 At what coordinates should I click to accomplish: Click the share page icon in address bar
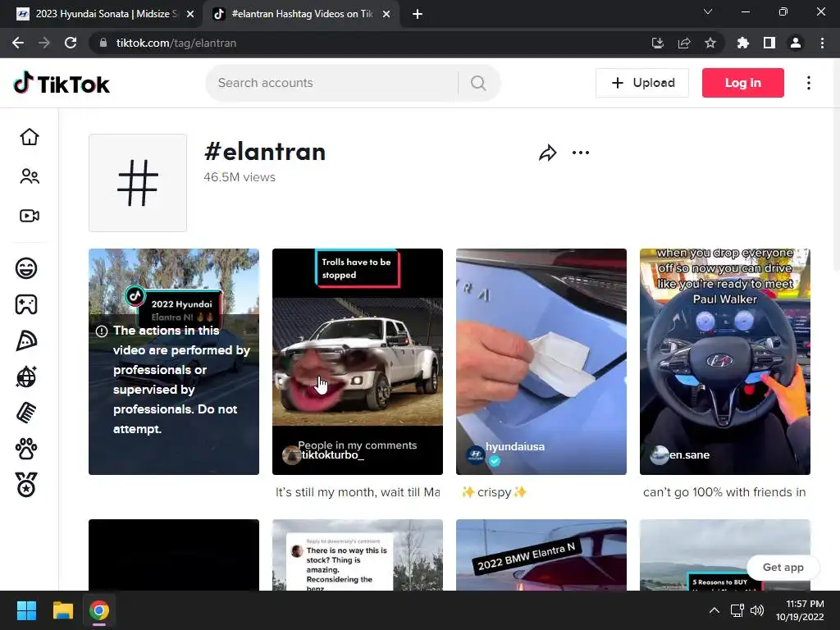click(x=684, y=43)
